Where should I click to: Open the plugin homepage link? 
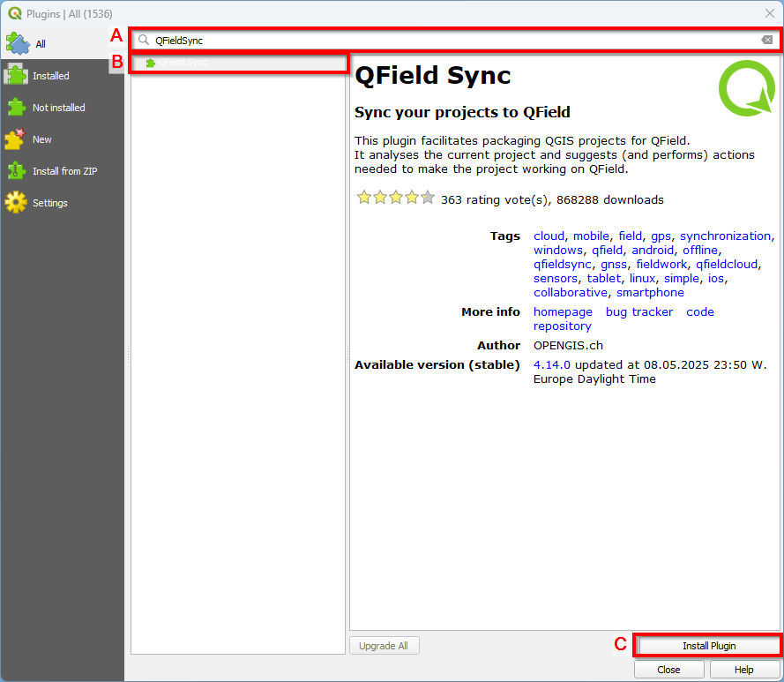pos(563,312)
